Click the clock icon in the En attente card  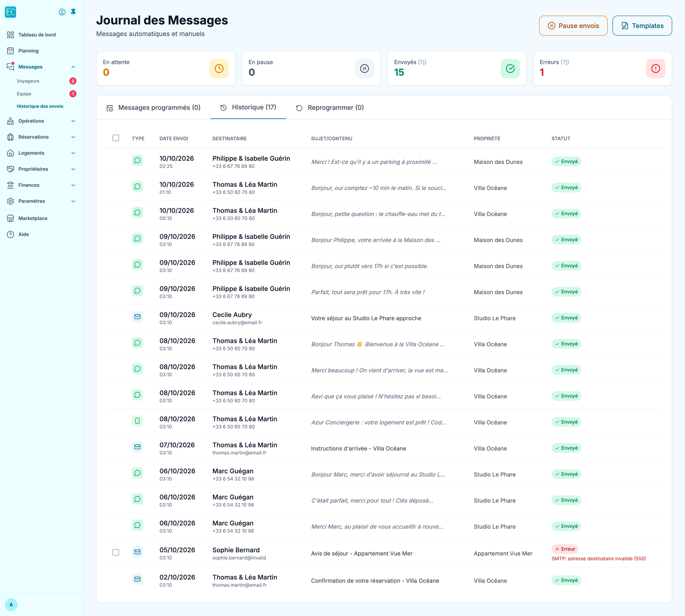pyautogui.click(x=219, y=69)
